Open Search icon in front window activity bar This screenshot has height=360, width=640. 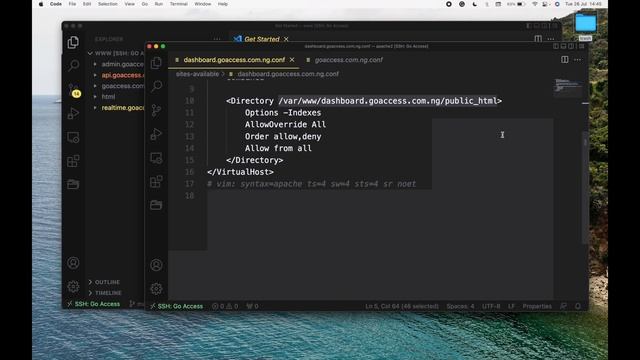click(156, 86)
